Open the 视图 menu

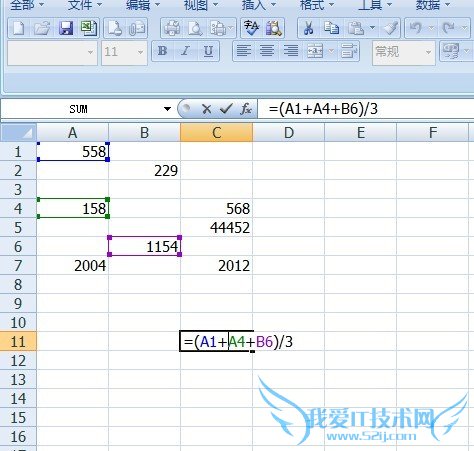point(201,5)
